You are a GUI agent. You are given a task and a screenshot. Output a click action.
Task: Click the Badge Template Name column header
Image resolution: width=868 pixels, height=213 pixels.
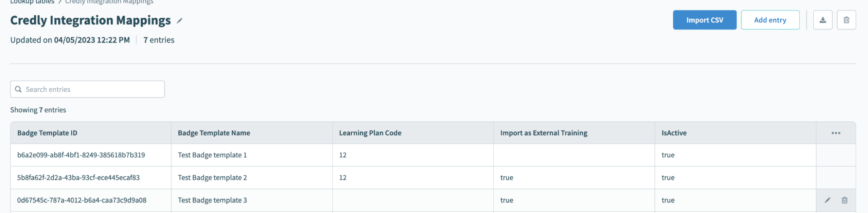[x=214, y=133]
